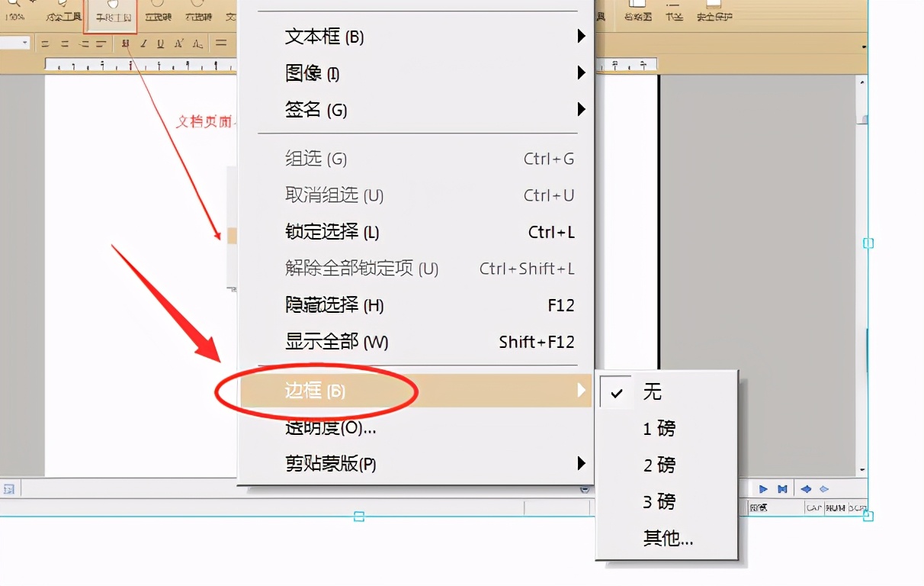Click the last-page navigation arrow at bottom

click(782, 488)
